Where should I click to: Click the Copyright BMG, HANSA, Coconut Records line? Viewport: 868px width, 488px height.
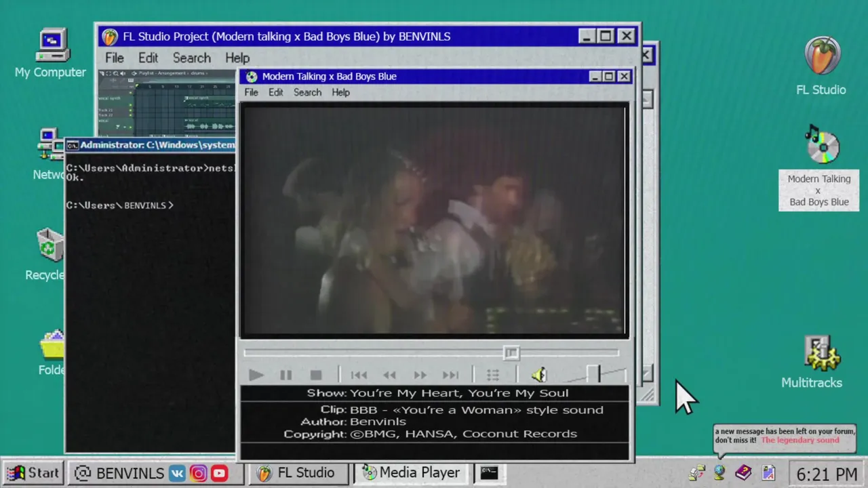(430, 434)
